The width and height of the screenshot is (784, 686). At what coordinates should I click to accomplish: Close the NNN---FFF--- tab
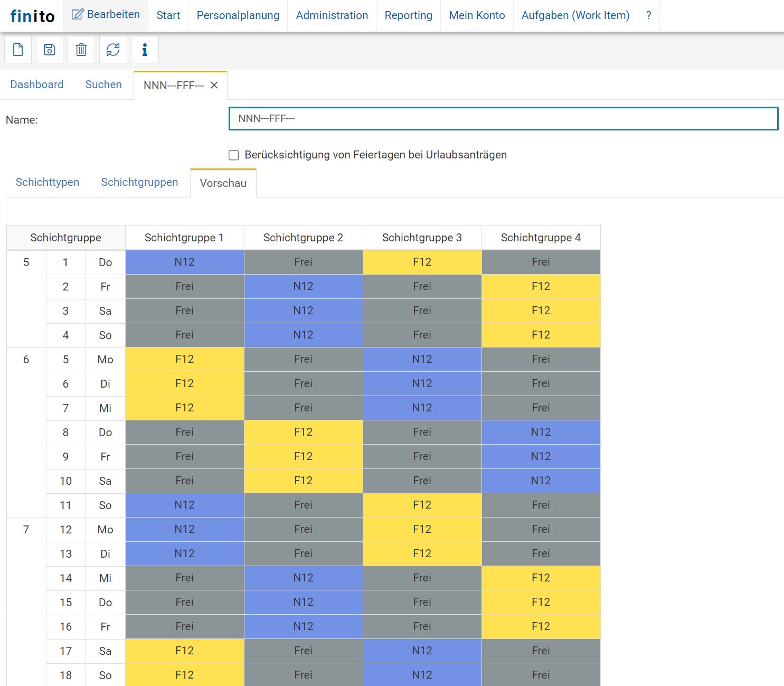pos(214,86)
